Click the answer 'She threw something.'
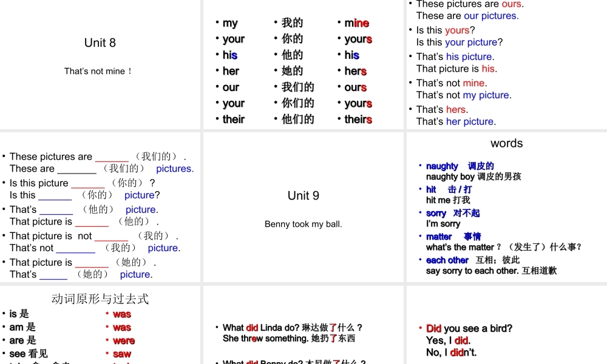 pos(266,339)
